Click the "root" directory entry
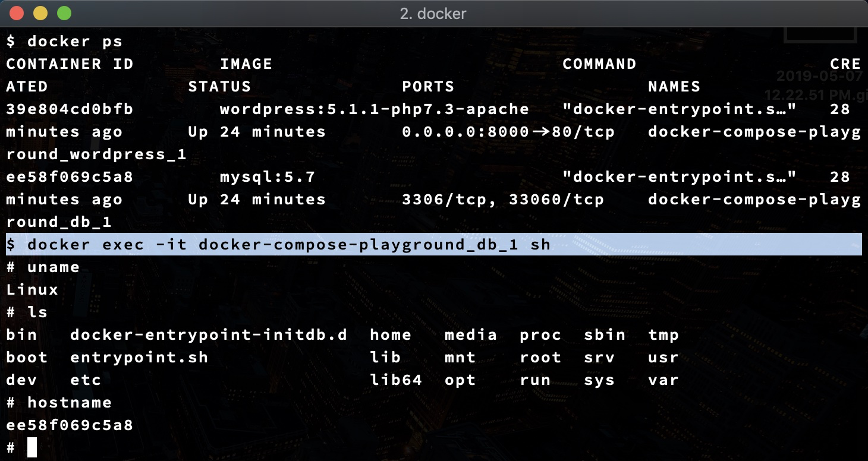The width and height of the screenshot is (868, 461). 540,358
